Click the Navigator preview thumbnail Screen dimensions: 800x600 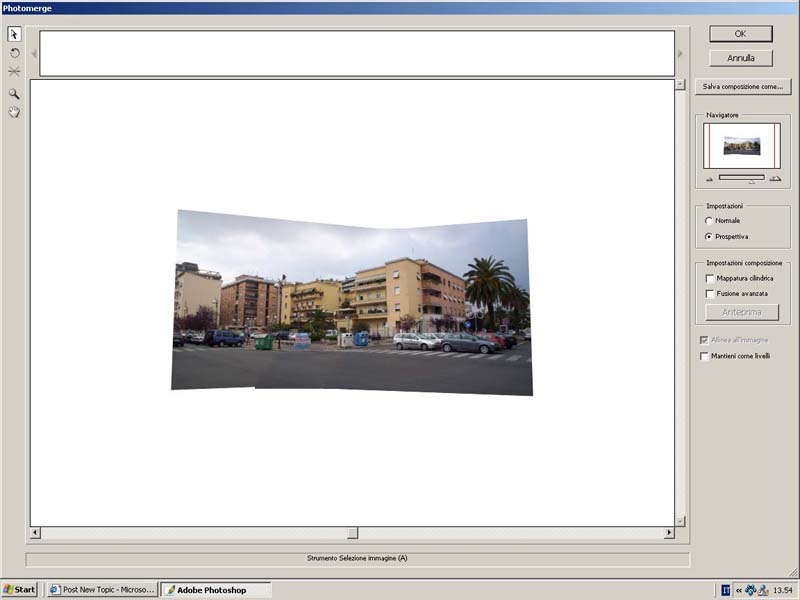coord(742,146)
